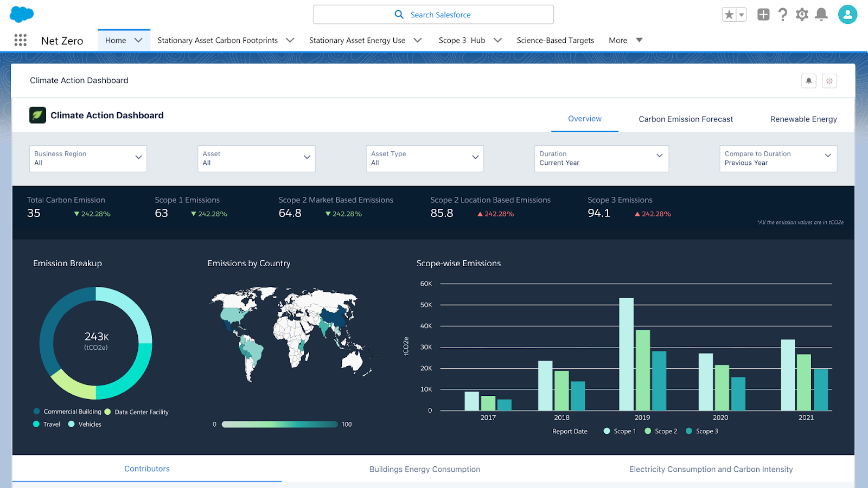Open the Favorites star icon

(729, 15)
